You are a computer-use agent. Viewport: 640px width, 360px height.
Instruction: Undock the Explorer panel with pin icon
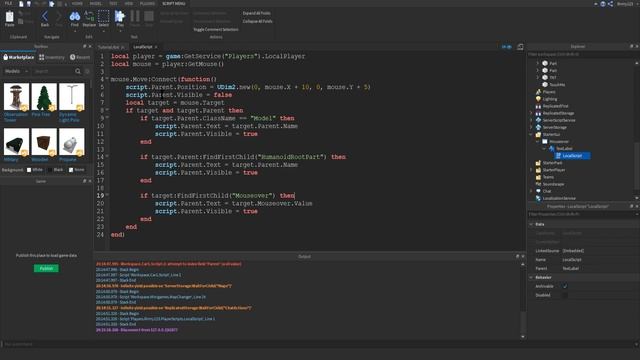point(631,47)
